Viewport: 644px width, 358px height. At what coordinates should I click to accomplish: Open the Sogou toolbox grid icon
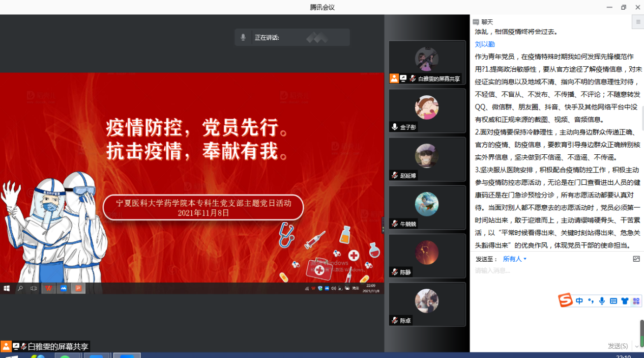[x=636, y=301]
